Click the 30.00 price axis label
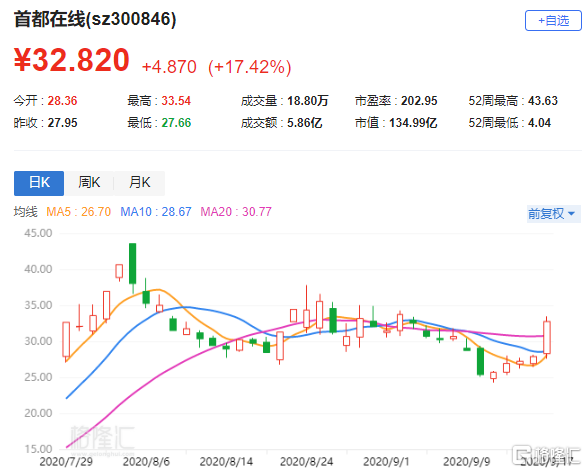The height and width of the screenshot is (472, 587). point(38,341)
